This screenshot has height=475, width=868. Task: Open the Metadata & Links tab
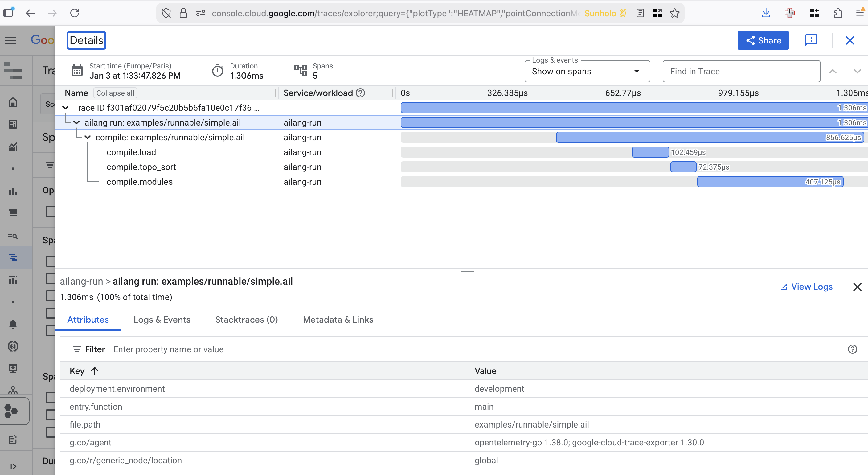(x=338, y=320)
